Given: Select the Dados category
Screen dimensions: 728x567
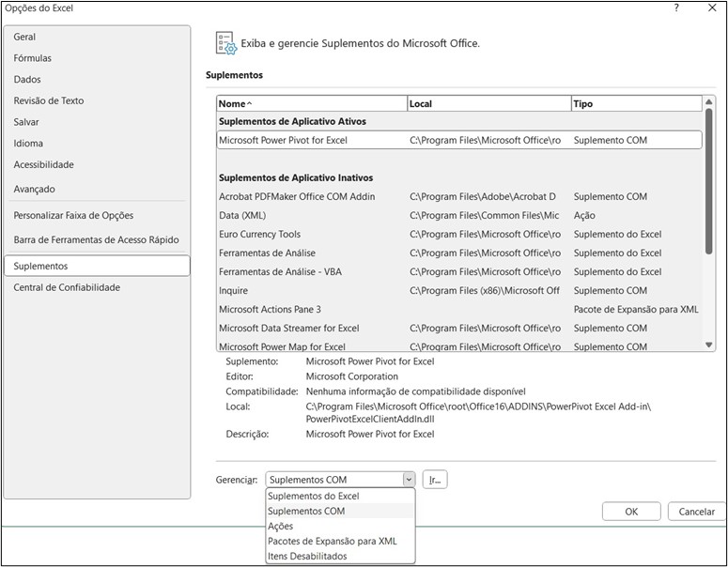Looking at the screenshot, I should tap(97, 80).
